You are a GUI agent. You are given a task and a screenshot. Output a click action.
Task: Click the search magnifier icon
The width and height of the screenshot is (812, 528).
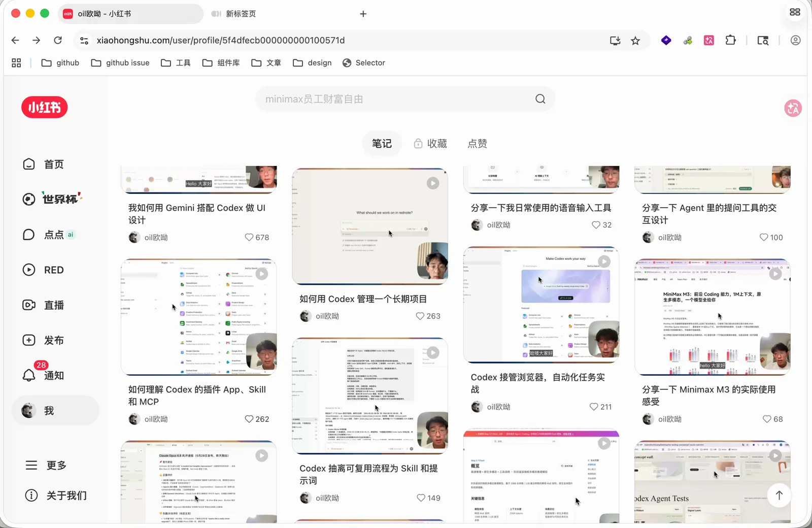coord(540,99)
